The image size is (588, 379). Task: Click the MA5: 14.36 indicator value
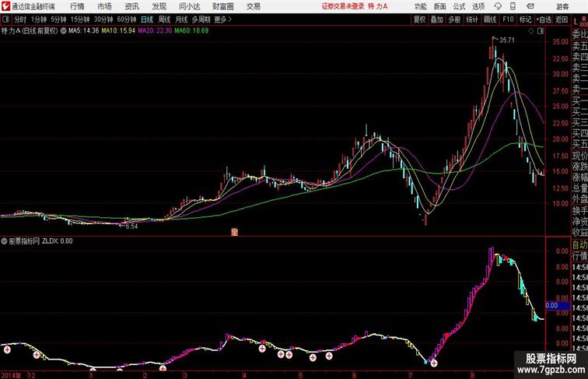click(x=84, y=31)
